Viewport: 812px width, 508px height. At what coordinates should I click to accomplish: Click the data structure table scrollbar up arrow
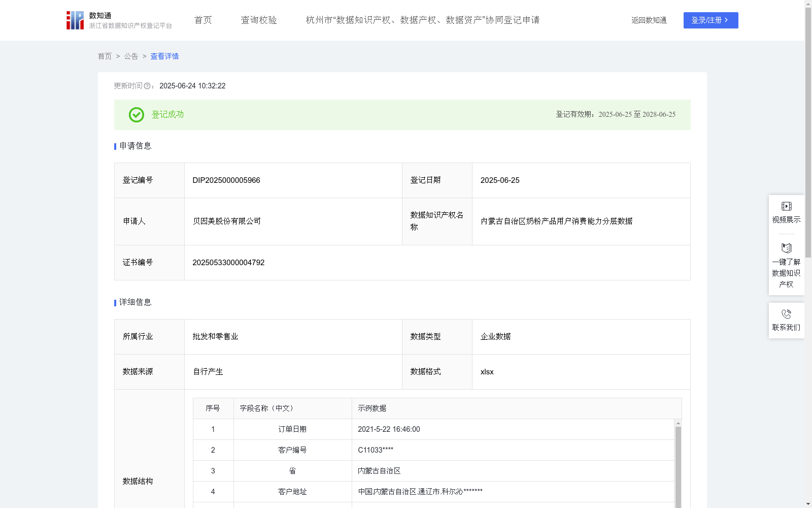point(678,423)
